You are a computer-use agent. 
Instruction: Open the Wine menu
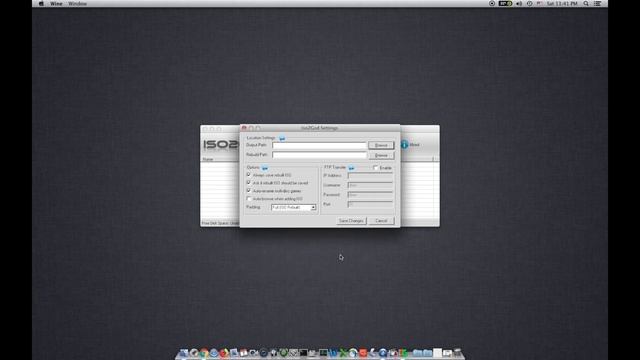[56, 4]
